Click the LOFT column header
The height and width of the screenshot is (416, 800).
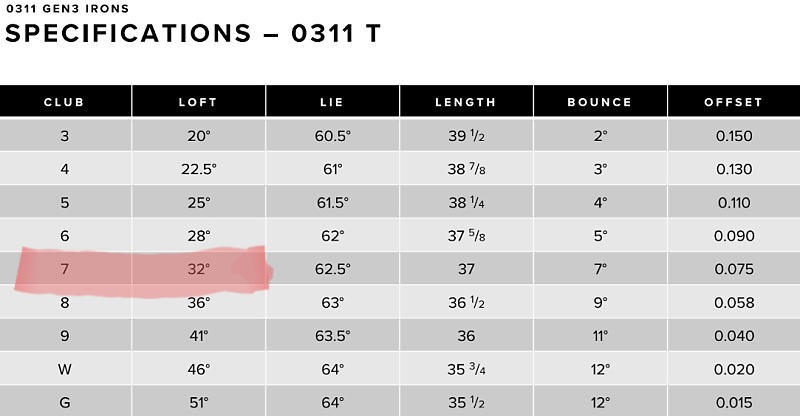tap(197, 102)
